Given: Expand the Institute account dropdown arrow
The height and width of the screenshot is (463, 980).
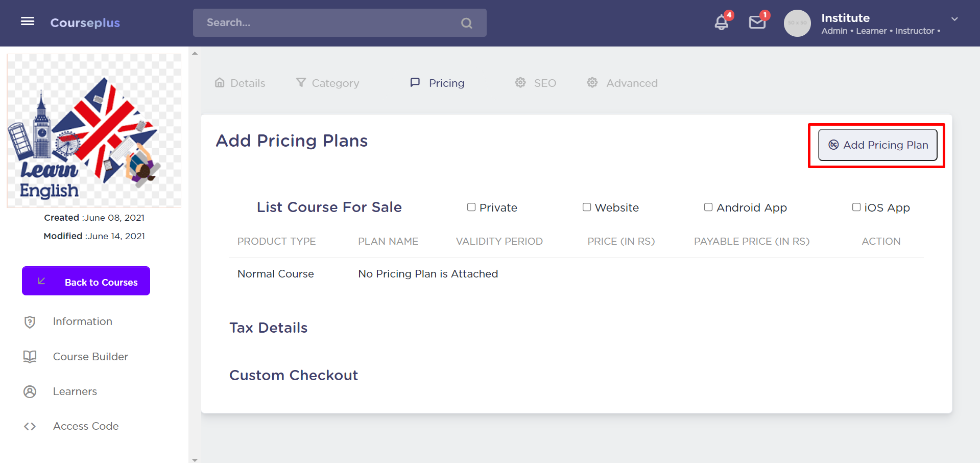Looking at the screenshot, I should [954, 19].
